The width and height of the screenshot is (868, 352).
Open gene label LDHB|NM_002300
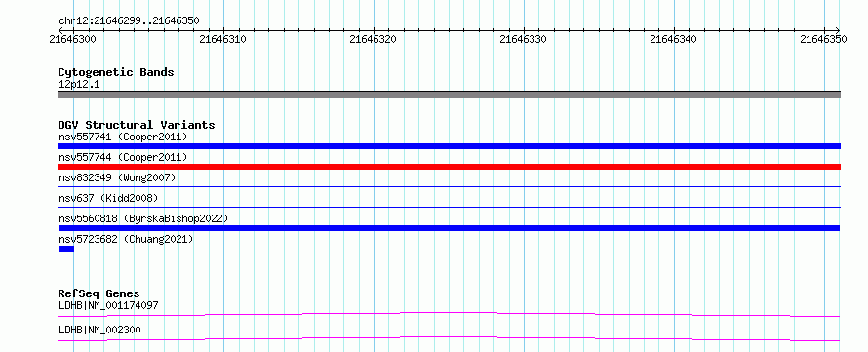99,330
